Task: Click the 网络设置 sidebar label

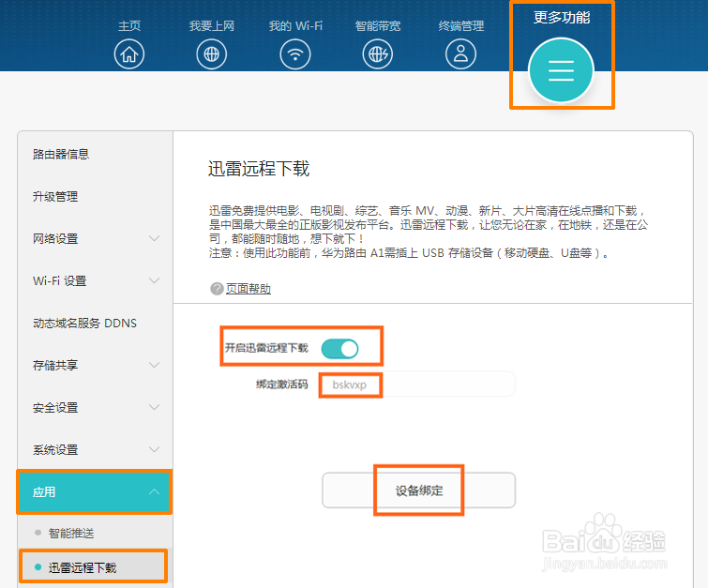Action: [55, 238]
